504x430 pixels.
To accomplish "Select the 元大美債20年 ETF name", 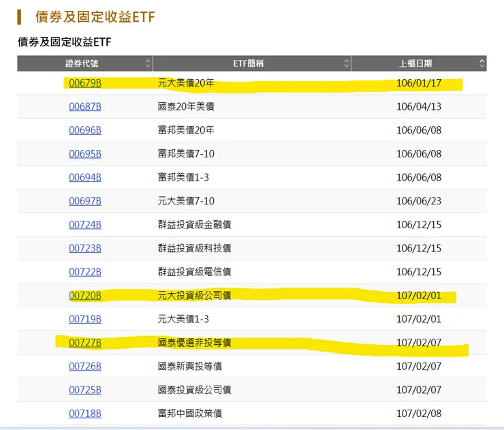I will [186, 83].
